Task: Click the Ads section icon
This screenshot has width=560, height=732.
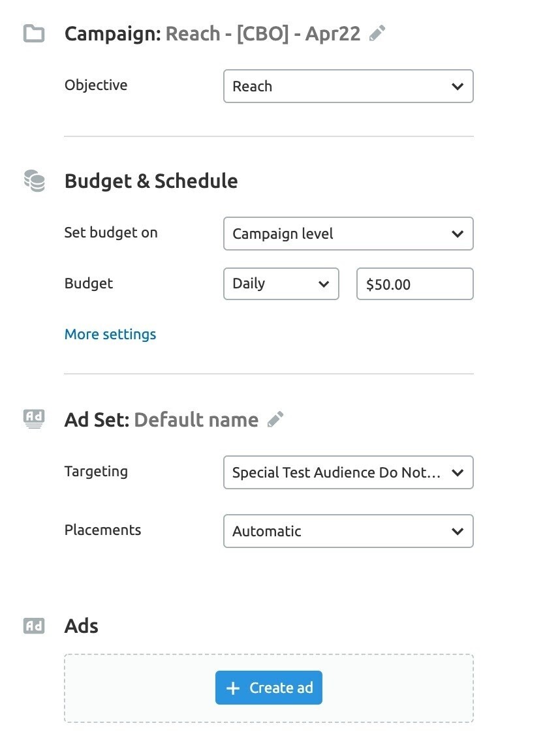Action: 34,626
